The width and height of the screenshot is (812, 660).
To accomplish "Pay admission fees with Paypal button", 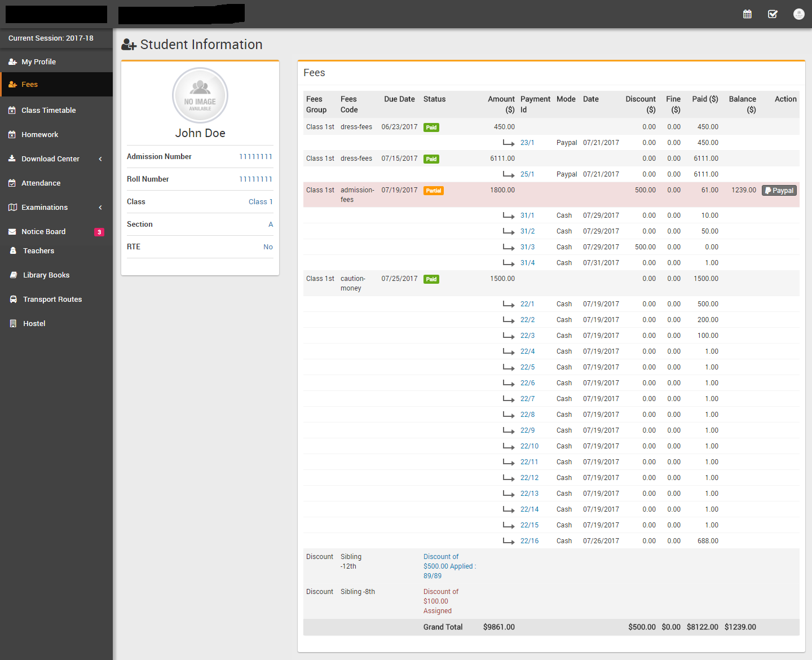I will (x=779, y=191).
